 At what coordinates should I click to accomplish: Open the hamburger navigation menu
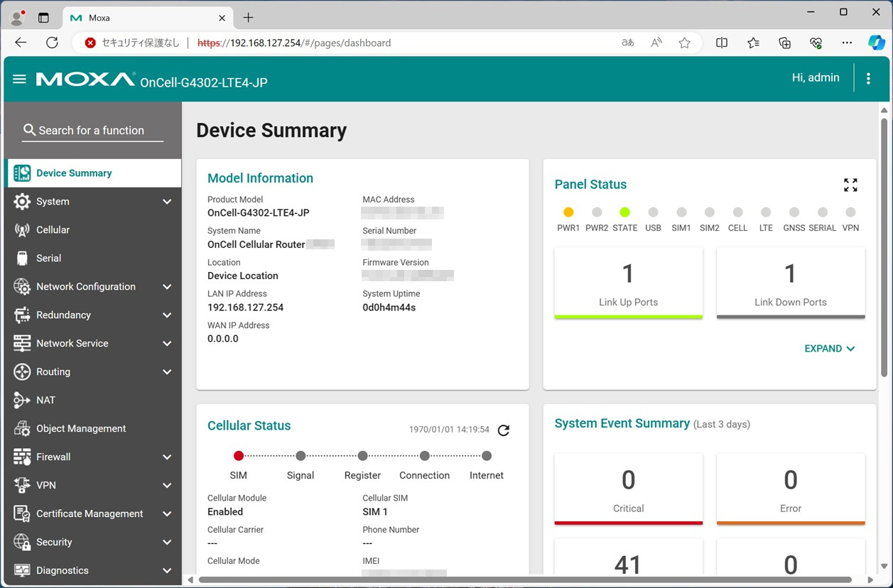19,79
